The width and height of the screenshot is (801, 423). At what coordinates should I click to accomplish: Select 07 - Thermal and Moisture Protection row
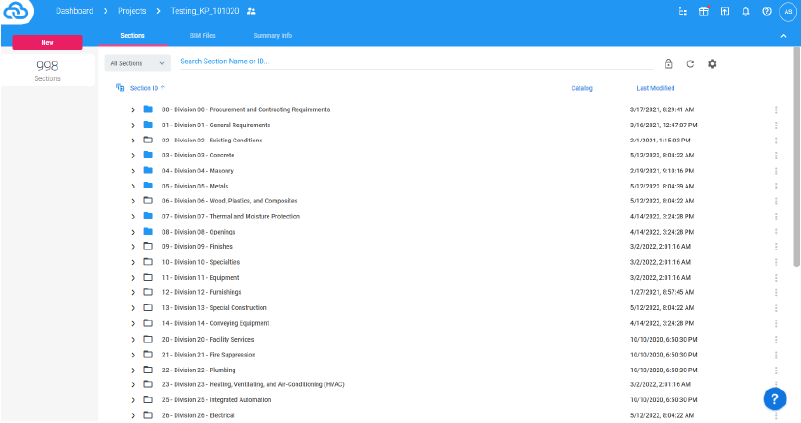tap(231, 217)
